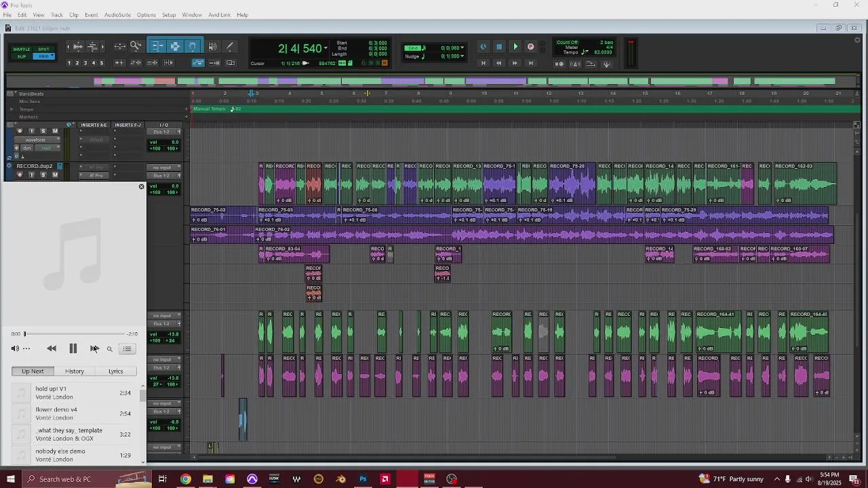Viewport: 868px width, 488px height.
Task: Switch edit mode to Slip
Action: [x=22, y=56]
